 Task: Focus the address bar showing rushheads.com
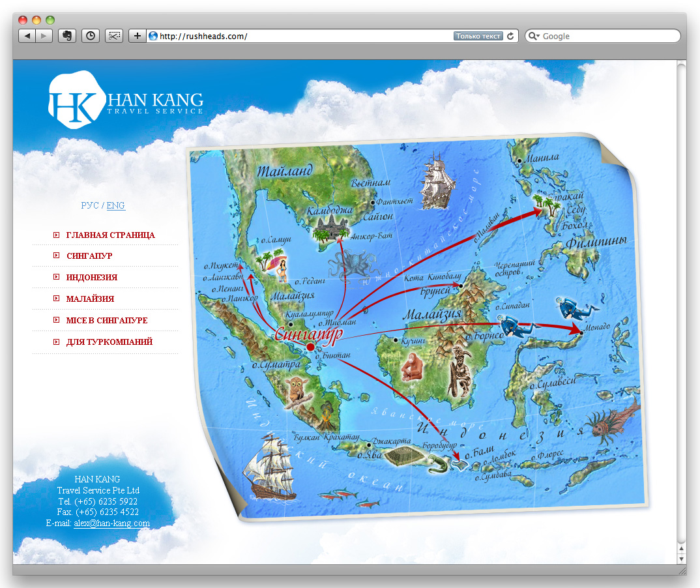304,36
